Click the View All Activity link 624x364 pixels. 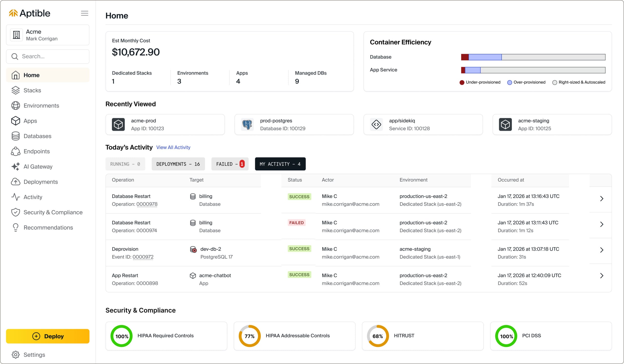(173, 147)
